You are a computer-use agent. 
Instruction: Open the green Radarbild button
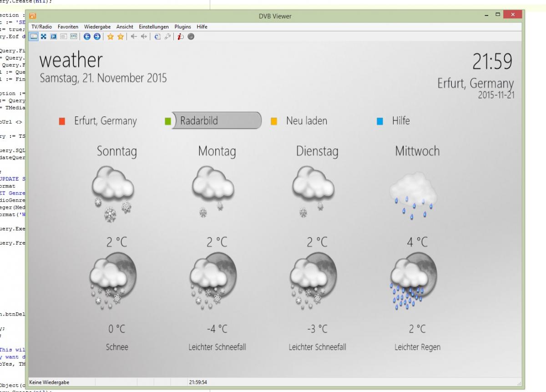coord(213,121)
